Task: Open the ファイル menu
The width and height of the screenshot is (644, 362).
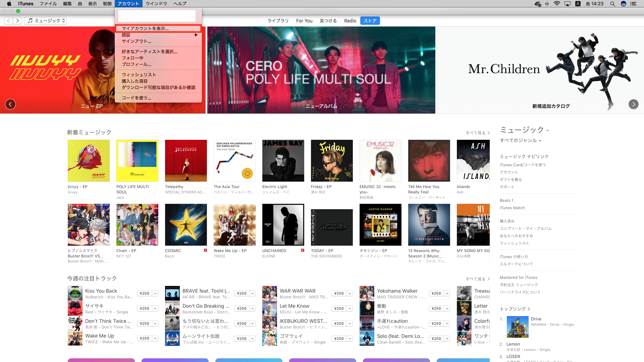Action: tap(48, 4)
